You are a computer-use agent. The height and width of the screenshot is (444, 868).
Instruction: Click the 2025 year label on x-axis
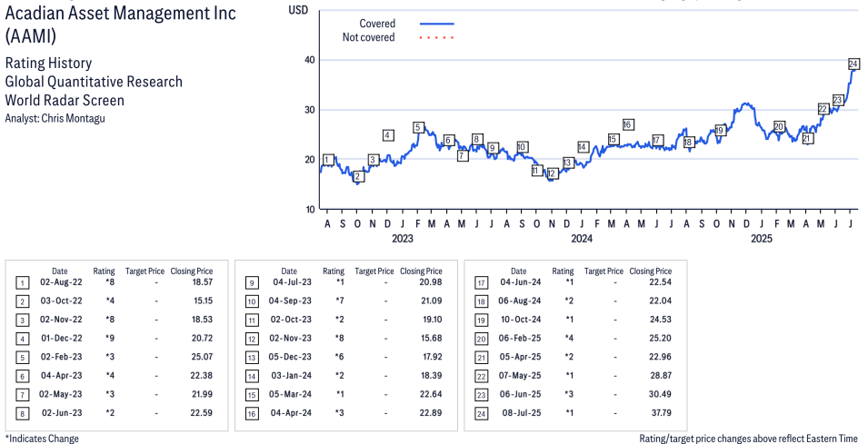click(761, 239)
